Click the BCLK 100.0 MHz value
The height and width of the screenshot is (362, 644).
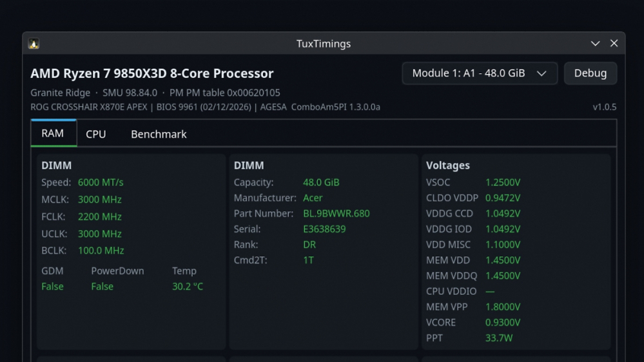(x=101, y=251)
